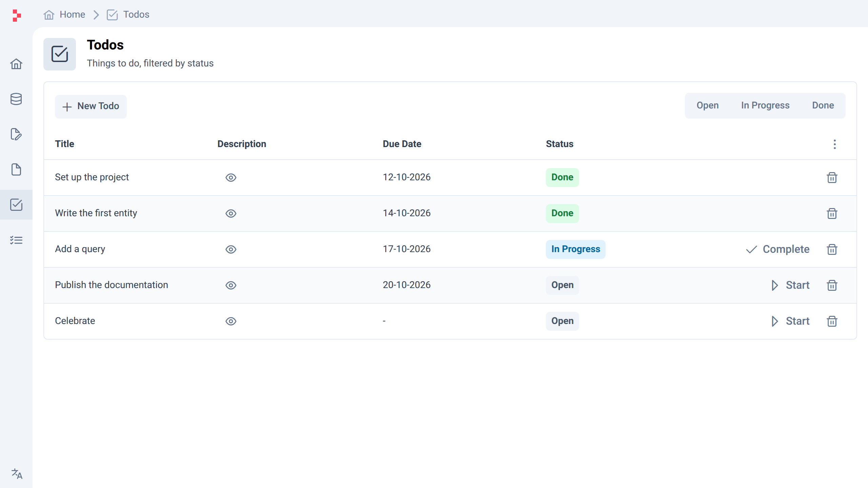
Task: Open the file-edit icon in sidebar
Action: tap(16, 134)
